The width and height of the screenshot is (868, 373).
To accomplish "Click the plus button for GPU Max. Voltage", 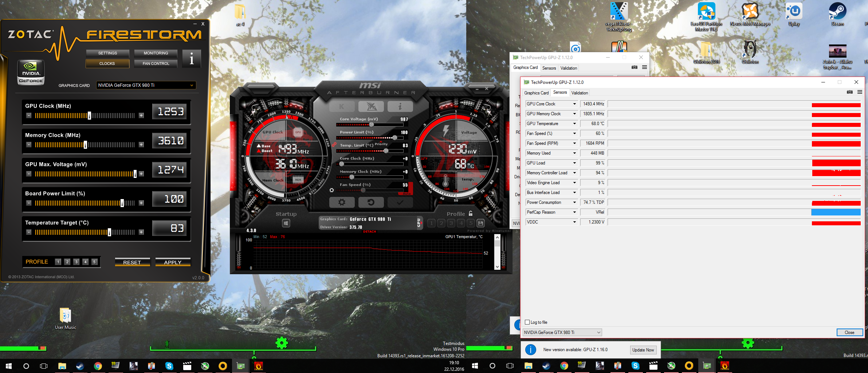I will tap(141, 174).
